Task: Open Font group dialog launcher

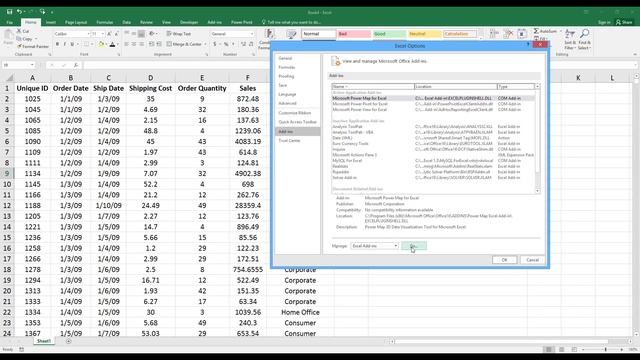Action: coord(118,54)
